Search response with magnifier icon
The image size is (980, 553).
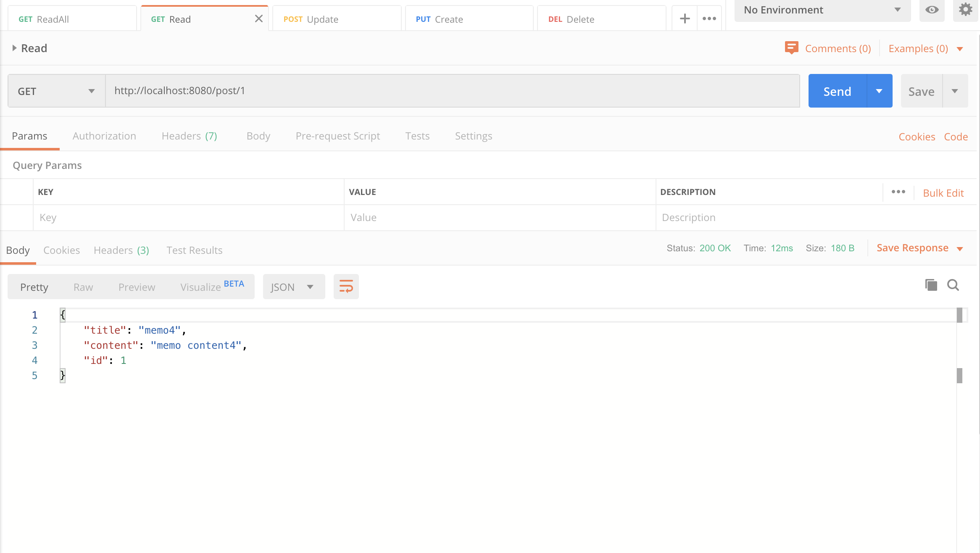(x=953, y=285)
